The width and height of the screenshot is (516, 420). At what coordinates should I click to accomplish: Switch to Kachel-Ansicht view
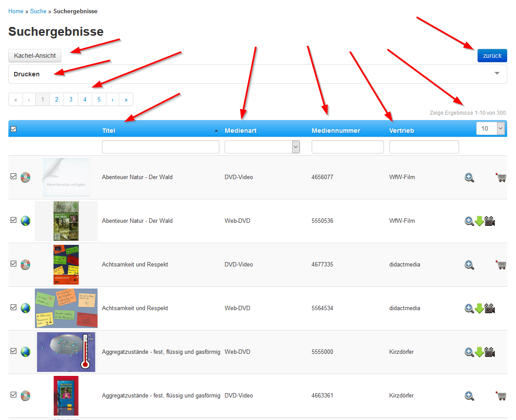click(35, 56)
